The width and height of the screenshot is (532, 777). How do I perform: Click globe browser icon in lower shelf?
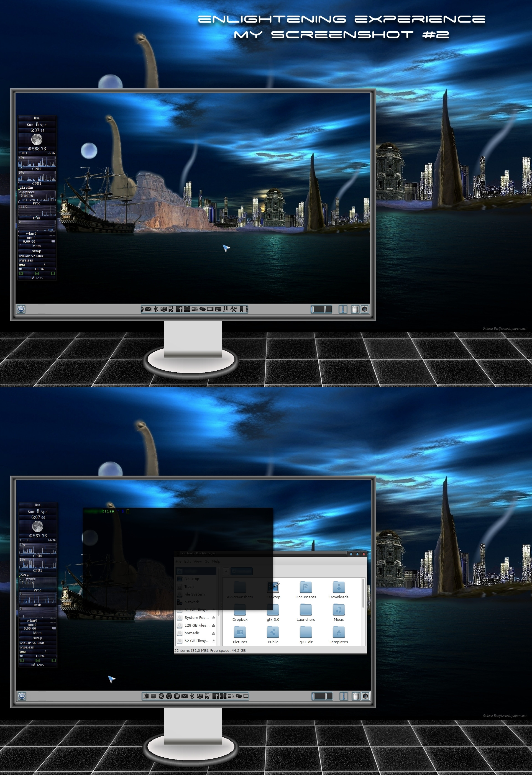click(x=177, y=696)
